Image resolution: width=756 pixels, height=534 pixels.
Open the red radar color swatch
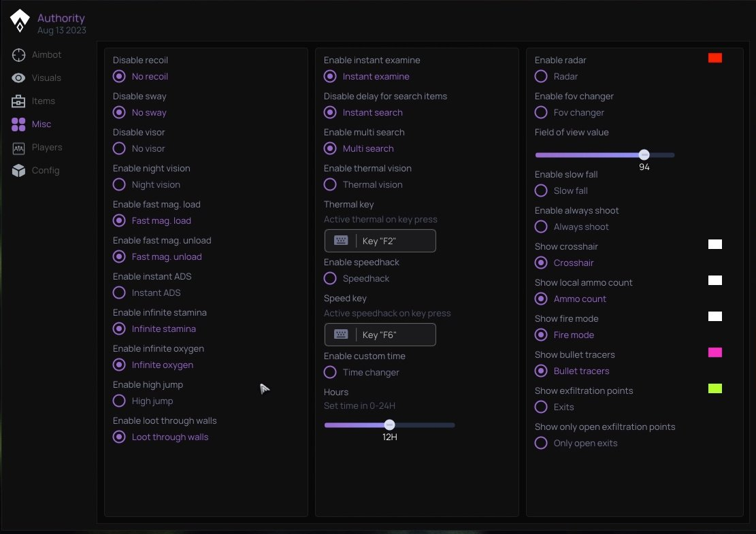(714, 59)
